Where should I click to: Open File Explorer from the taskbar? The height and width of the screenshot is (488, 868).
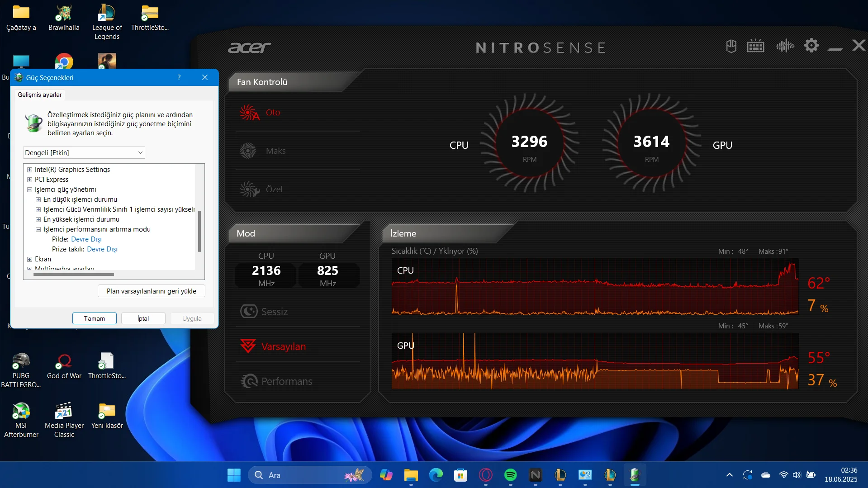(411, 475)
